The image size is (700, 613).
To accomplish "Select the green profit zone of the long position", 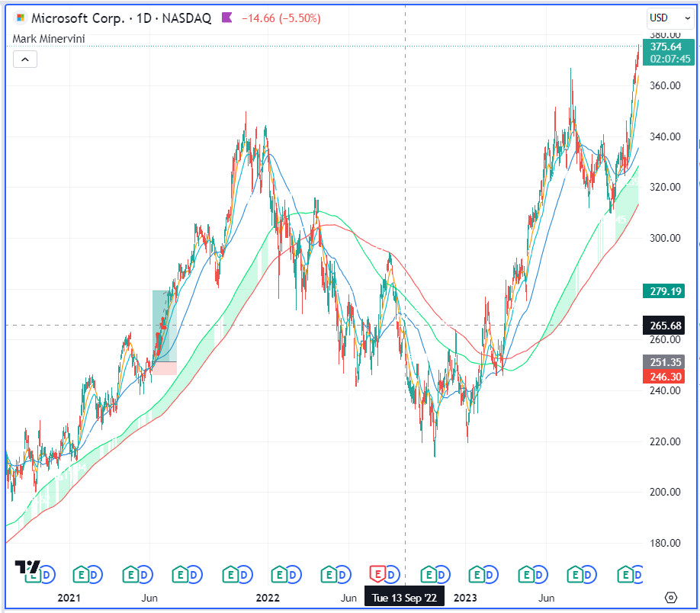I will pyautogui.click(x=164, y=324).
